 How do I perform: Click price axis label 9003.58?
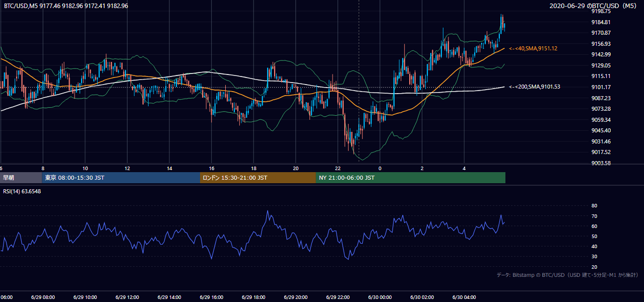pyautogui.click(x=601, y=163)
